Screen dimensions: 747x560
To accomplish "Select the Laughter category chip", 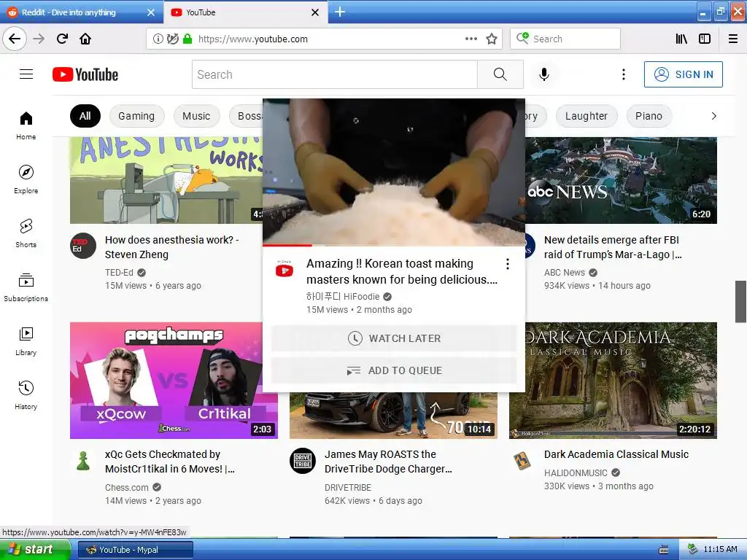I will point(587,116).
